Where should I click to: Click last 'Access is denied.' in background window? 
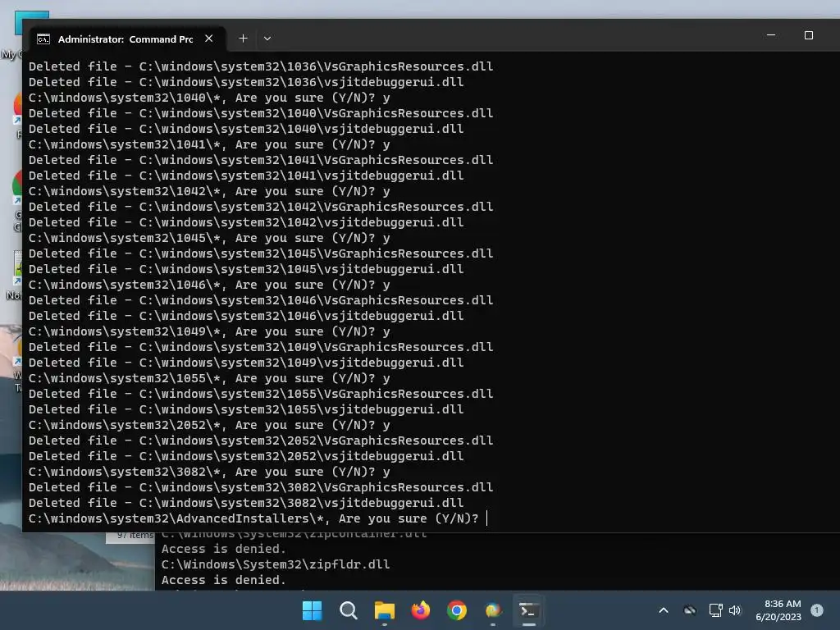(x=223, y=580)
